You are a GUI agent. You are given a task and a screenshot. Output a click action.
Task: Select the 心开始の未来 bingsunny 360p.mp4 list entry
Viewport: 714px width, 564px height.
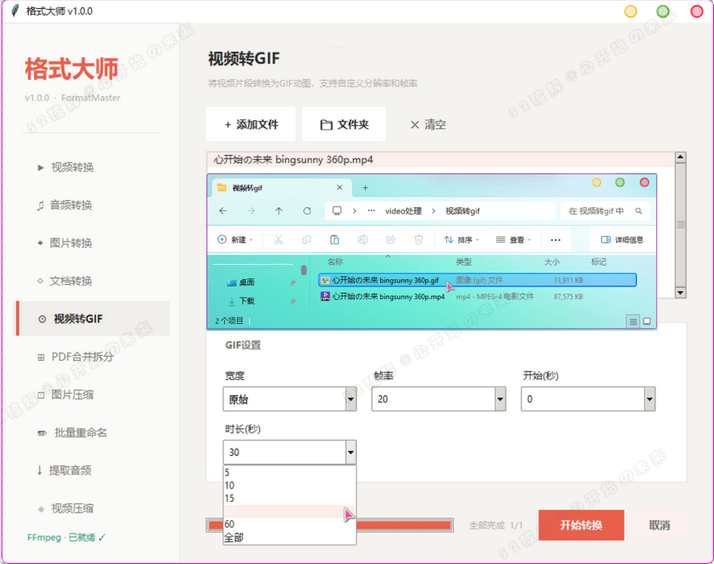click(x=440, y=160)
